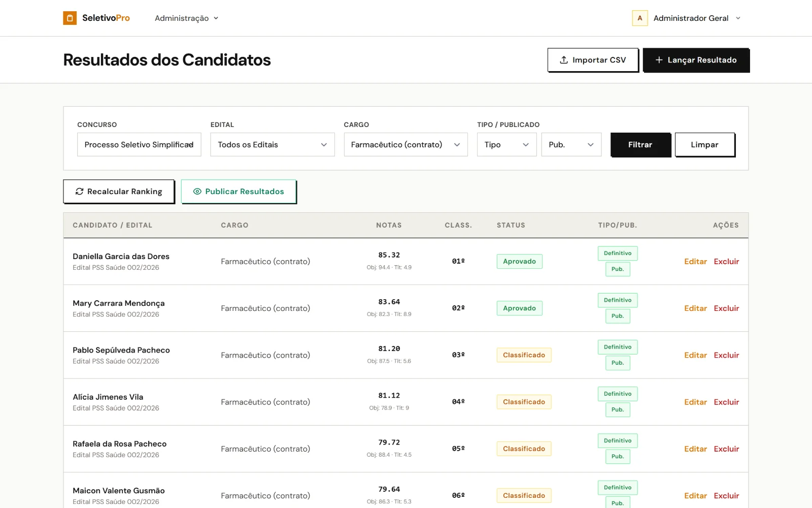Delete Pablo Sepúlveda Pacheco result
The height and width of the screenshot is (508, 812).
pyautogui.click(x=726, y=355)
